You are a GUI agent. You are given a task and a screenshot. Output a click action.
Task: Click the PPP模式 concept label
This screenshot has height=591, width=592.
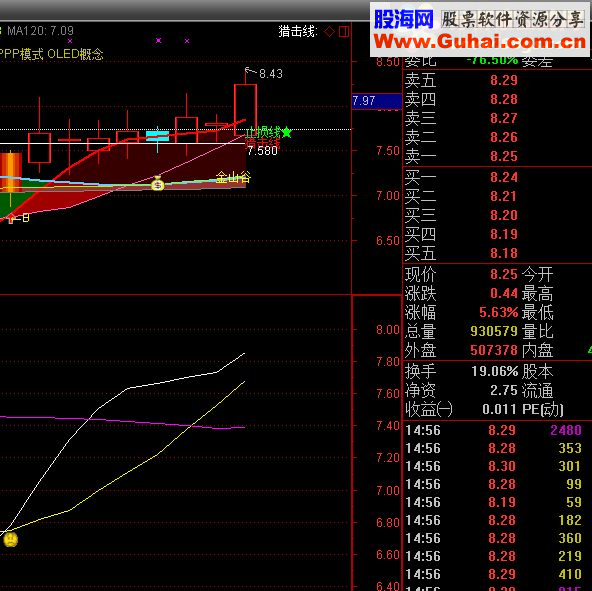[x=22, y=54]
